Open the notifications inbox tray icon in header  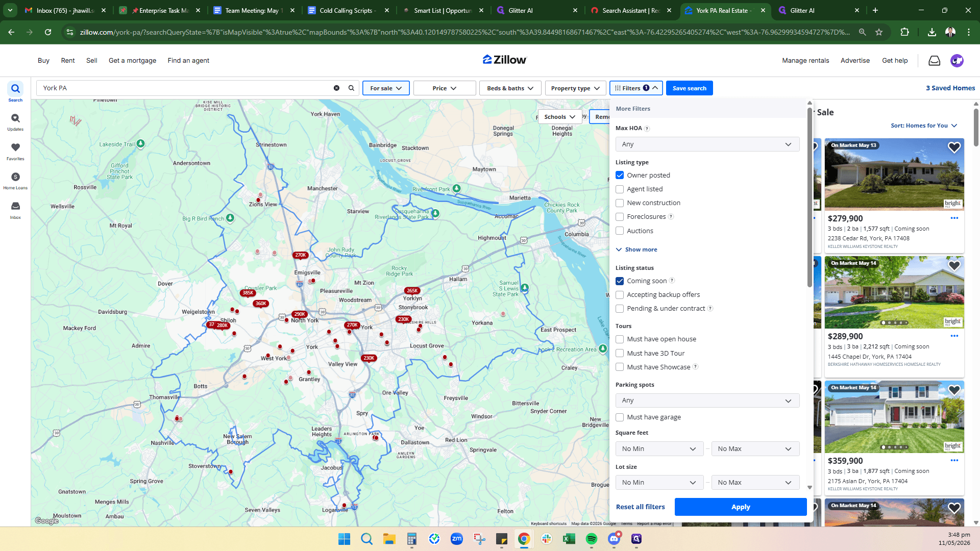pyautogui.click(x=934, y=61)
